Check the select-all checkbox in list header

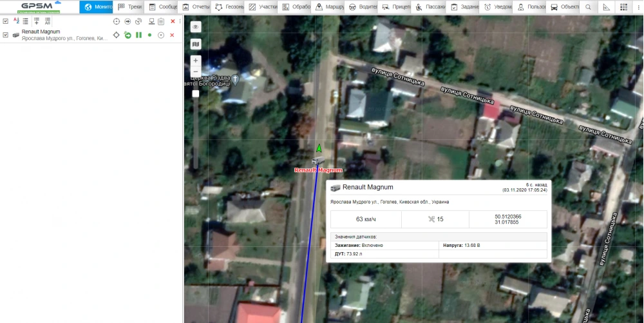pos(6,21)
